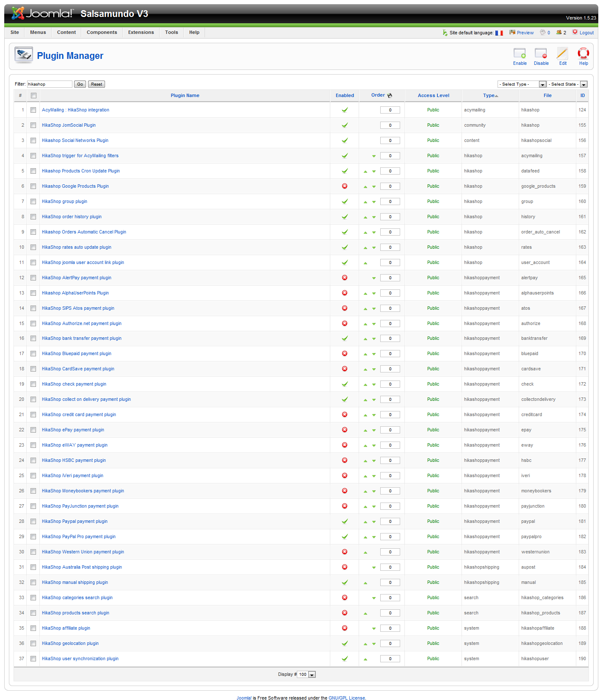Click order field for HikaShop rates auto update plugin

(x=390, y=247)
